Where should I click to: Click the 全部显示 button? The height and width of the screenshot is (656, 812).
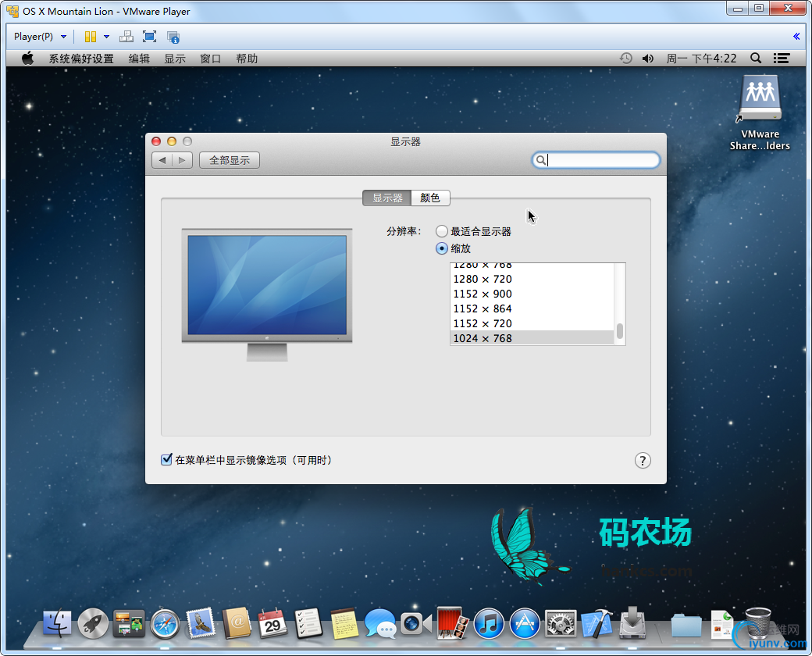coord(230,160)
